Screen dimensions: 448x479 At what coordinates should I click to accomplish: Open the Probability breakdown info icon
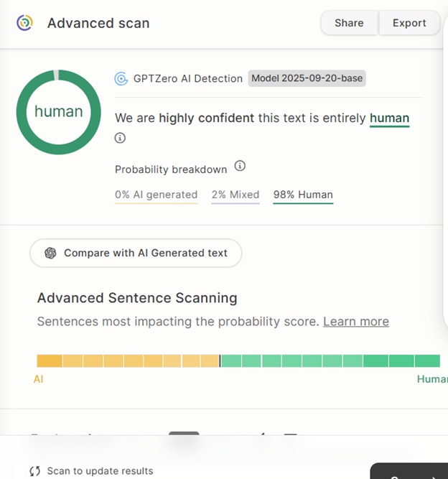tap(240, 166)
